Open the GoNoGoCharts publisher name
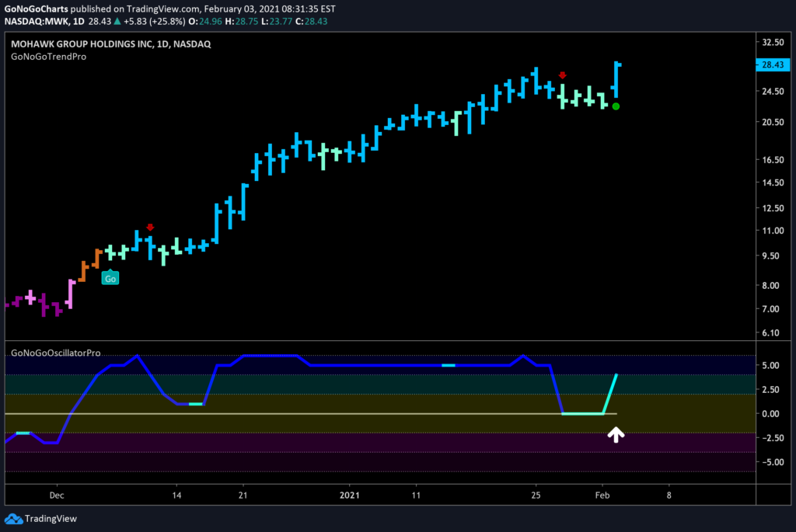The width and height of the screenshot is (796, 532). tap(36, 9)
